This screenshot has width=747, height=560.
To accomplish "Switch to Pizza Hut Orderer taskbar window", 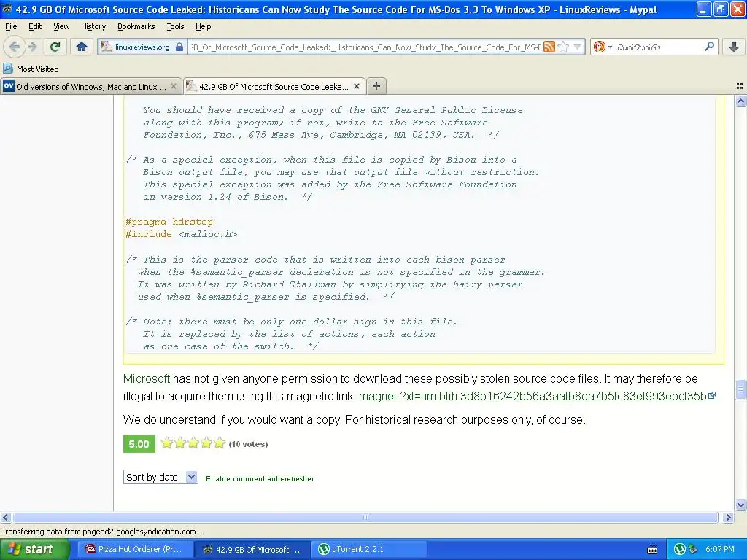I will [134, 549].
